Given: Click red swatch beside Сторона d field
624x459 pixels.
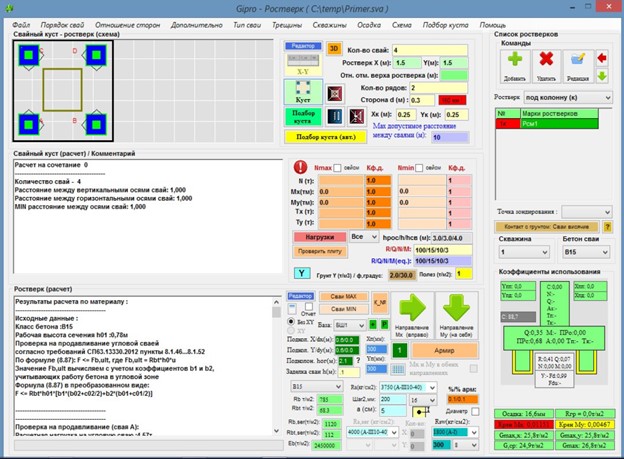Looking at the screenshot, I should [x=451, y=100].
